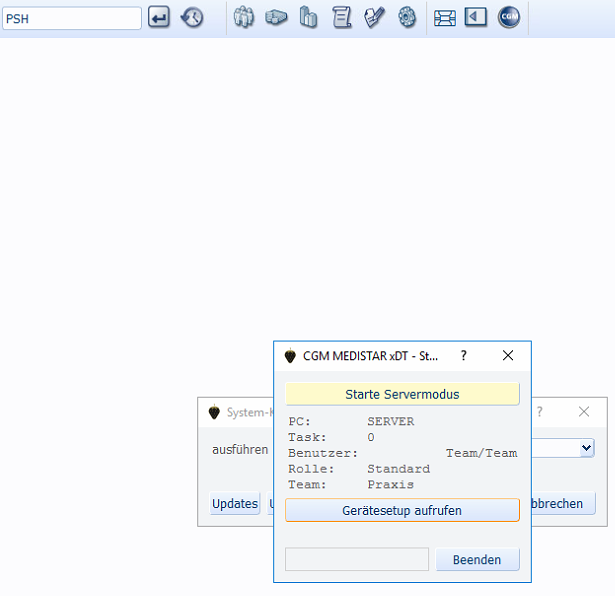615x596 pixels.
Task: Toggle the side panel arrow icon
Action: pos(476,18)
